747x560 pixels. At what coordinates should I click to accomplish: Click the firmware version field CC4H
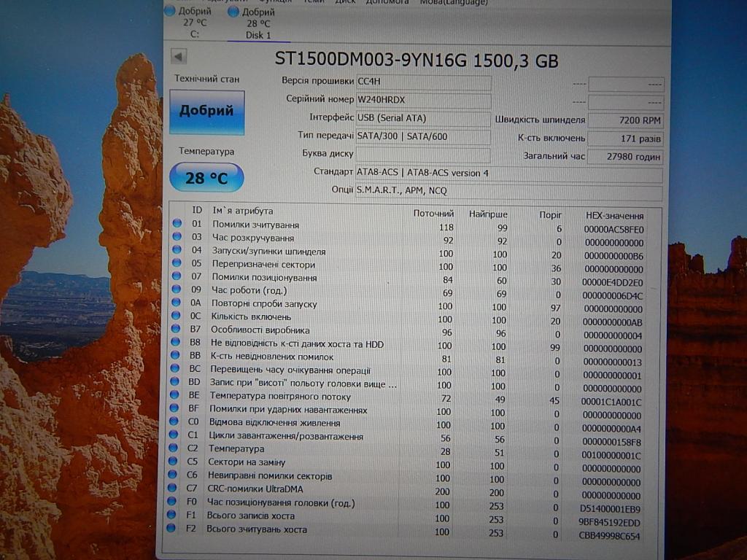(424, 82)
